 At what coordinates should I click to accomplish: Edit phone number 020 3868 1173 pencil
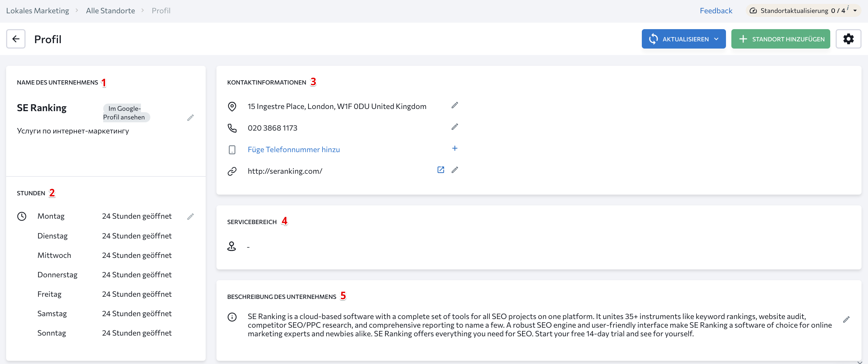pyautogui.click(x=455, y=127)
